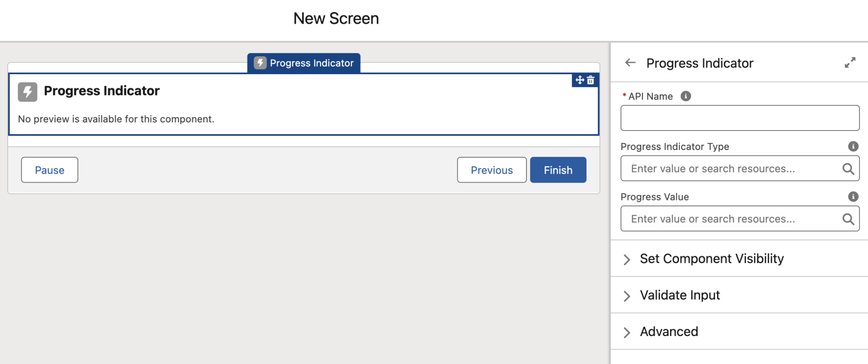Select the Progress Indicator tab above the component
This screenshot has height=364, width=868.
311,63
